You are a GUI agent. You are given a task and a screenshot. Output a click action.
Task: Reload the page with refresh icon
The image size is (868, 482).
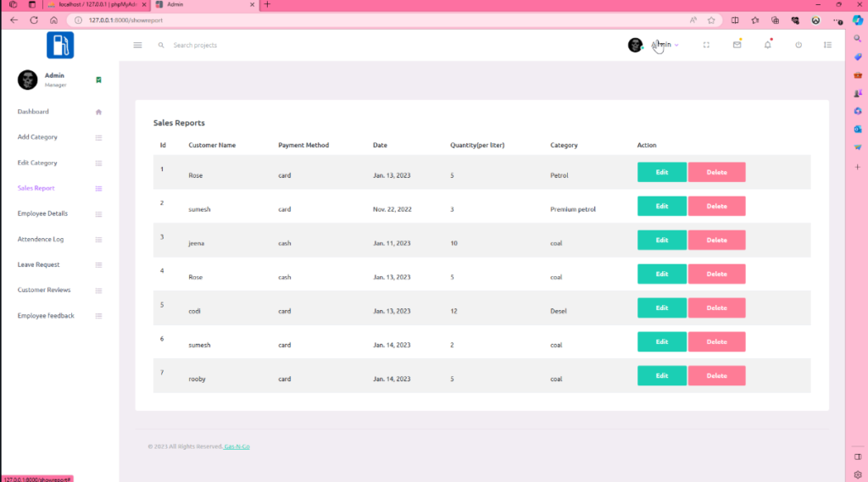click(x=34, y=20)
